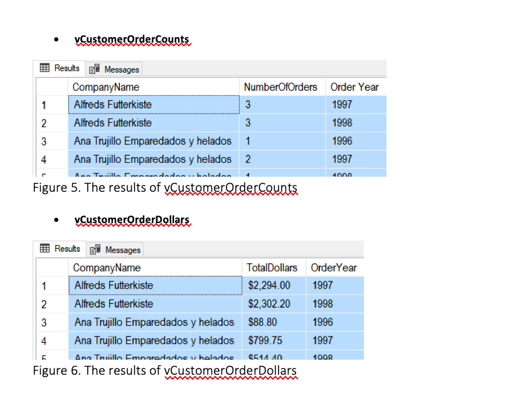Select the Order Year header in the counts grid

[x=355, y=86]
